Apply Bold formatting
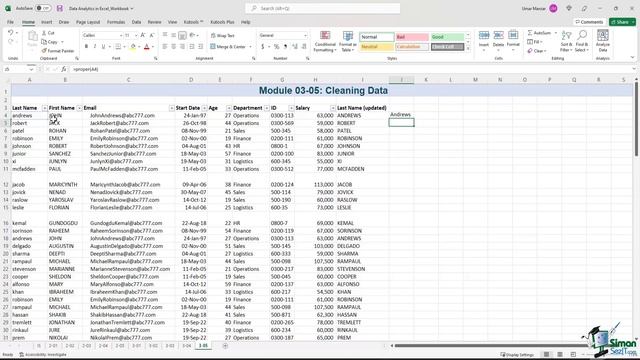Image resolution: width=640 pixels, height=360 pixels. tap(86, 47)
